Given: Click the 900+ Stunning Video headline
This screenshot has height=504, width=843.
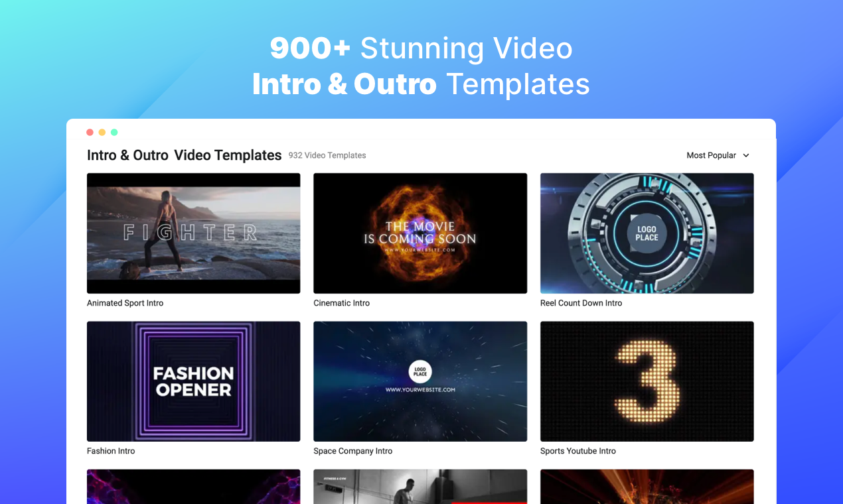Looking at the screenshot, I should coord(421,48).
